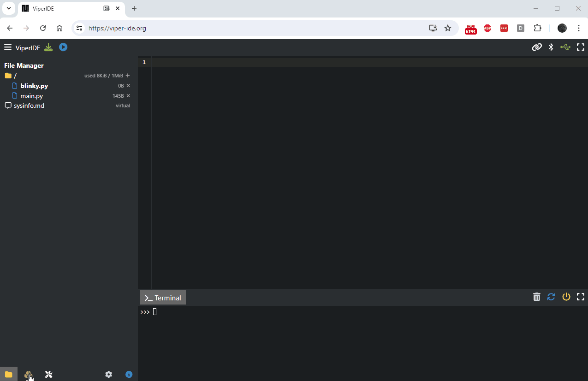Open ViperIDE settings

(108, 374)
